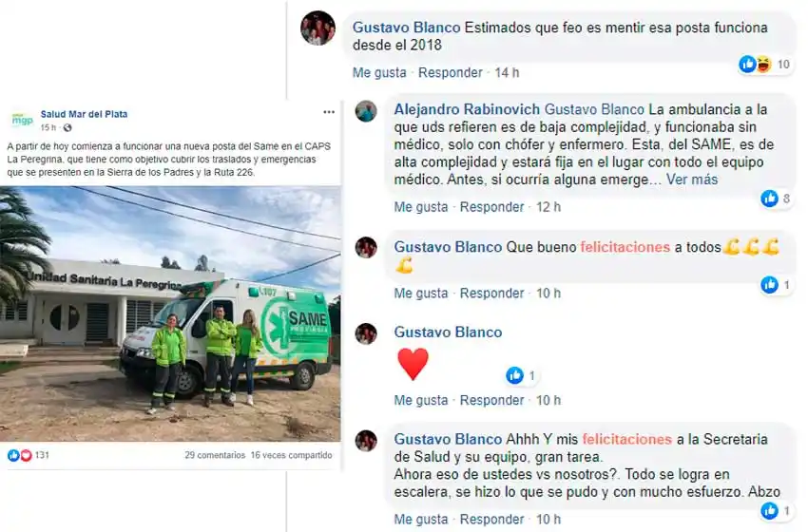Click the red heart sticker comment

413,364
